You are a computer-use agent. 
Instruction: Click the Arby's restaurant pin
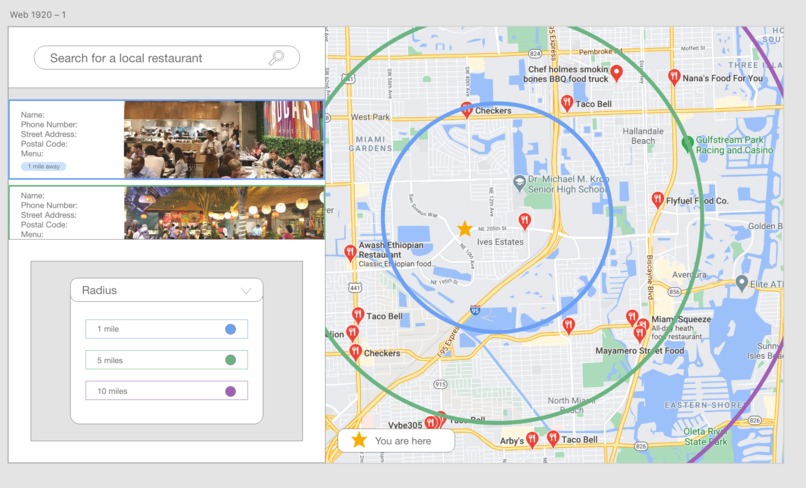532,440
